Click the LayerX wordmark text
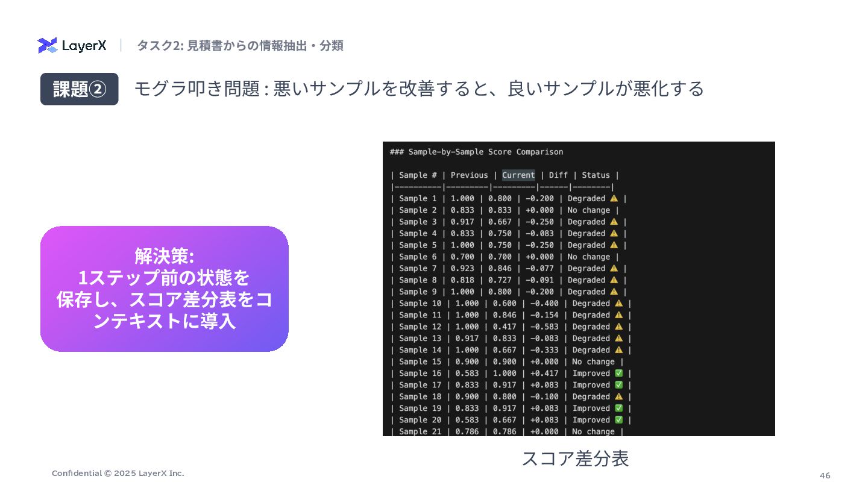This screenshot has width=868, height=488. pyautogui.click(x=84, y=46)
